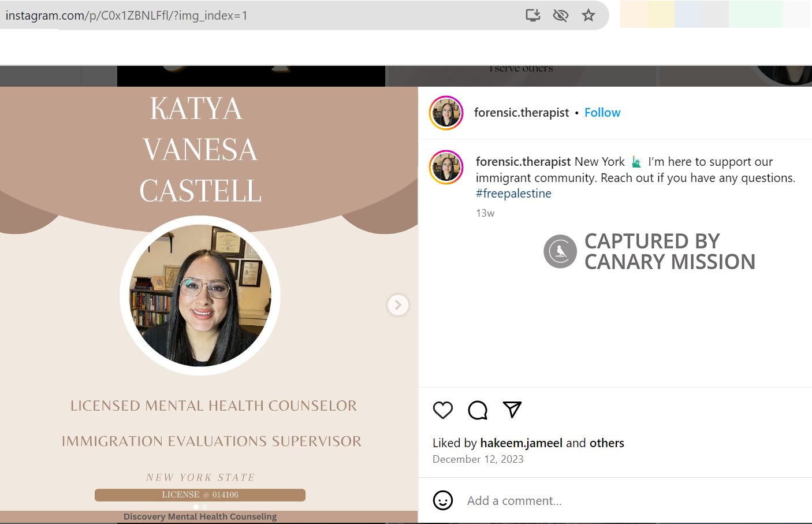
Task: Select the first carousel indicator dot
Action: click(x=196, y=507)
